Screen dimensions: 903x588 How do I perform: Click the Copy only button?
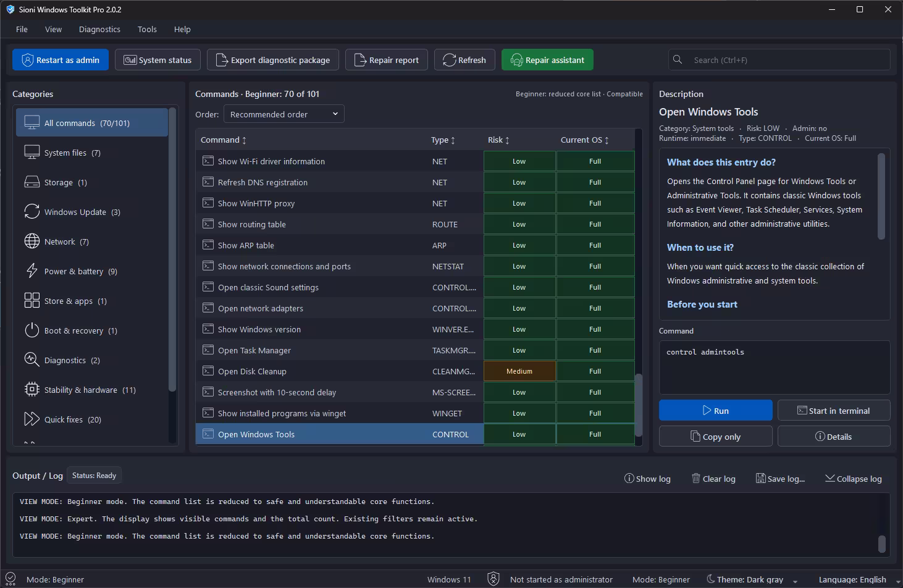coord(715,437)
